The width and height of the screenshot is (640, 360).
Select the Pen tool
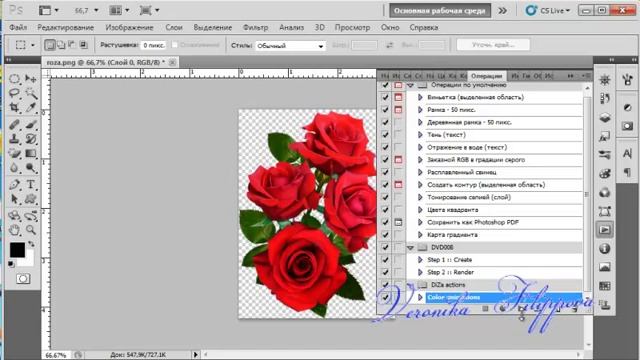coord(15,184)
